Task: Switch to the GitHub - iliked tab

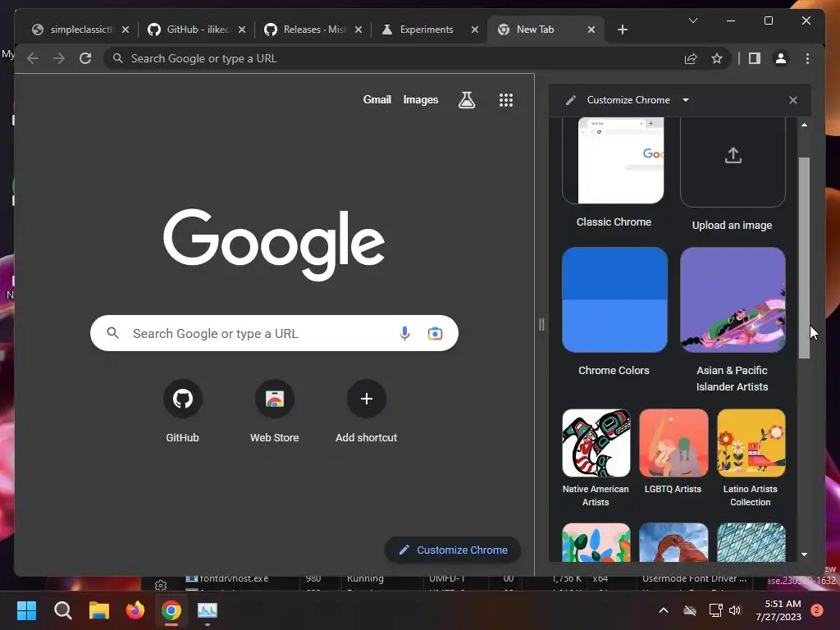Action: click(x=197, y=30)
